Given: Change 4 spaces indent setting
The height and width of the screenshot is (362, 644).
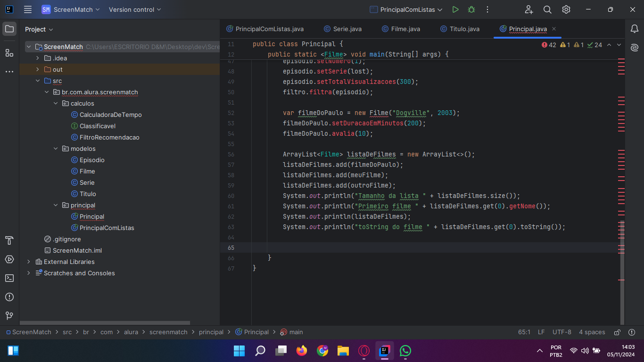Looking at the screenshot, I should point(592,332).
